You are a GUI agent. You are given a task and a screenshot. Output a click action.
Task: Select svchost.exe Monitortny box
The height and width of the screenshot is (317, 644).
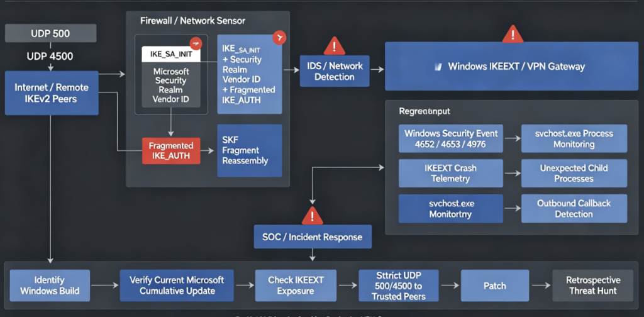(x=451, y=209)
